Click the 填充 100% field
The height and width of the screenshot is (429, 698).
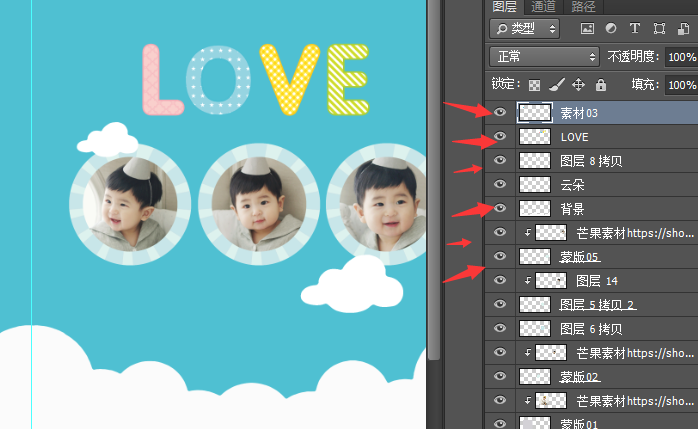pyautogui.click(x=681, y=85)
